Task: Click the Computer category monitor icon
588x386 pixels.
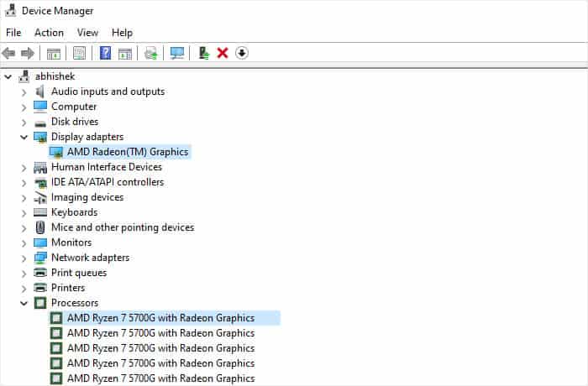Action: click(x=40, y=107)
